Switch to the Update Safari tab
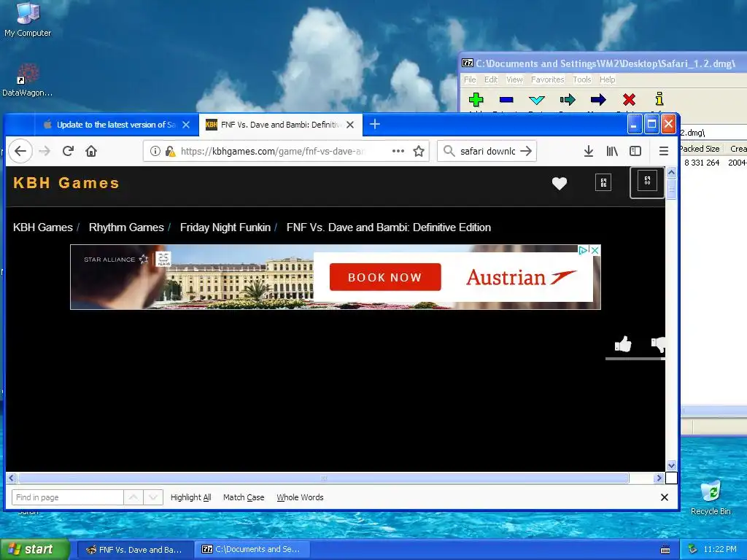Image resolution: width=747 pixels, height=560 pixels. click(x=116, y=125)
